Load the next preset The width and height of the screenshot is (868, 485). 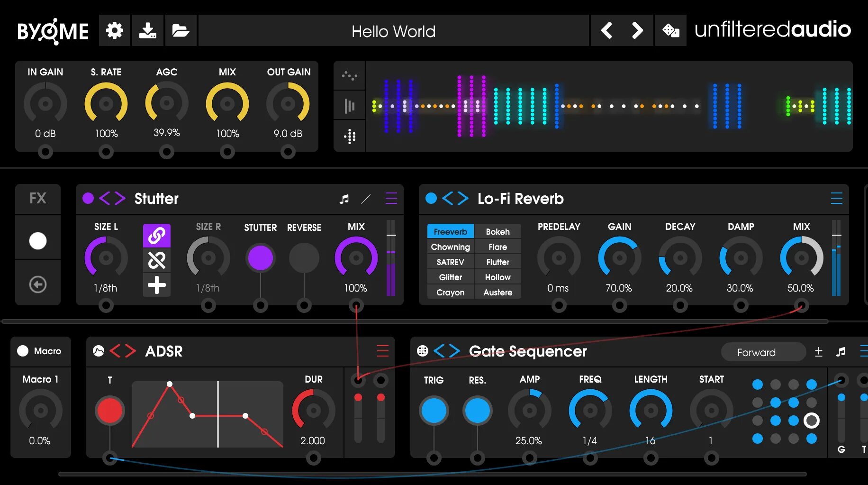(x=637, y=31)
